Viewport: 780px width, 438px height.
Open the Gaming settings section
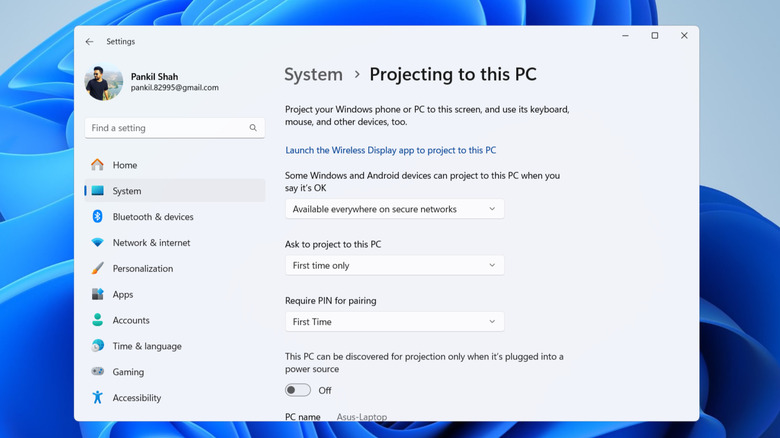coord(128,372)
